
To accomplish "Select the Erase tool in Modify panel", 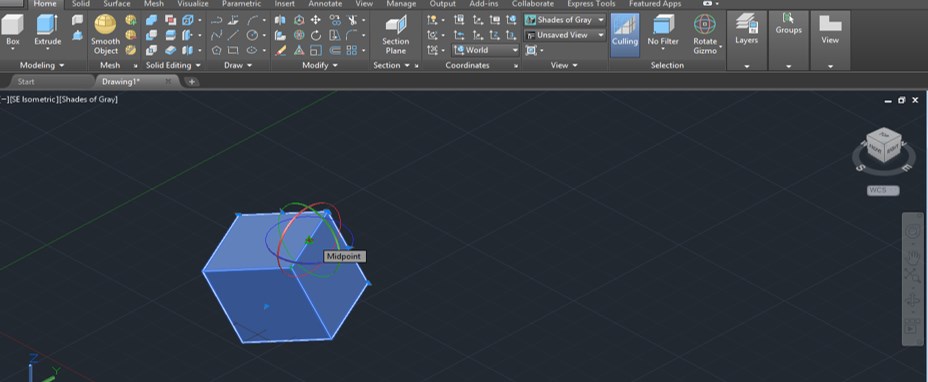I will tap(281, 50).
